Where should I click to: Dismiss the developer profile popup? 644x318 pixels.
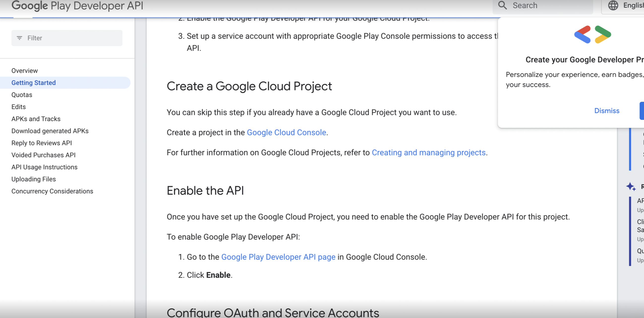(607, 111)
